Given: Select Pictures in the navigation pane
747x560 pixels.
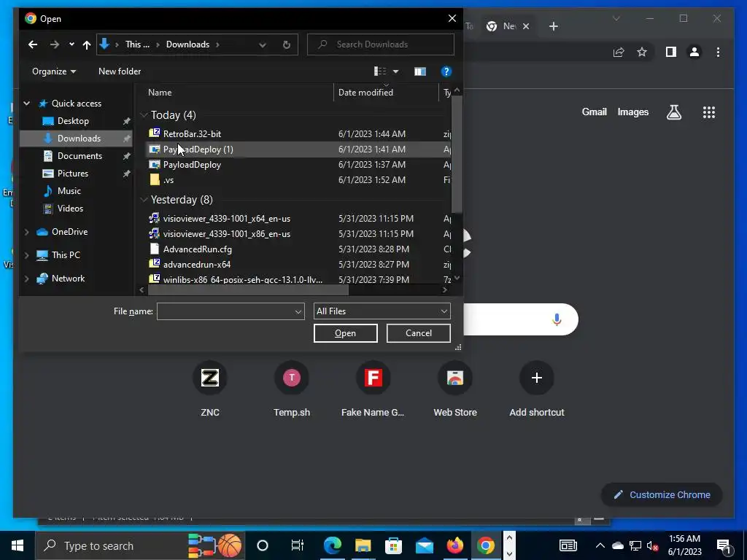Looking at the screenshot, I should point(72,174).
